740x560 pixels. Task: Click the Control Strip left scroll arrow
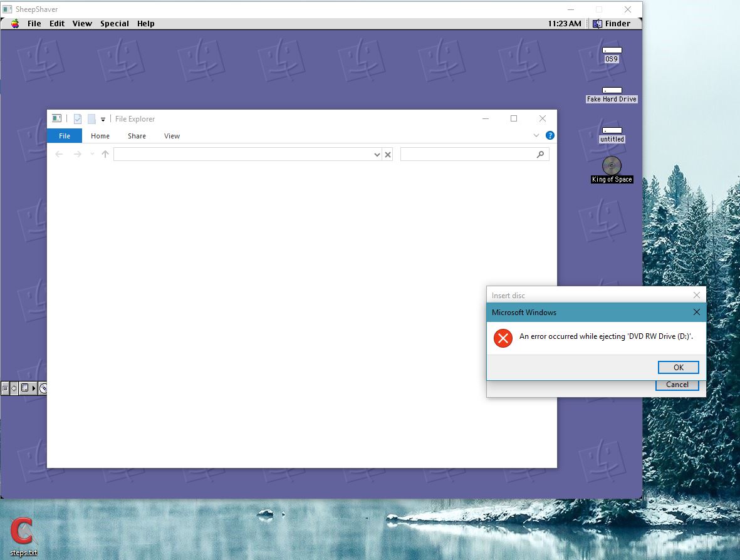click(14, 388)
